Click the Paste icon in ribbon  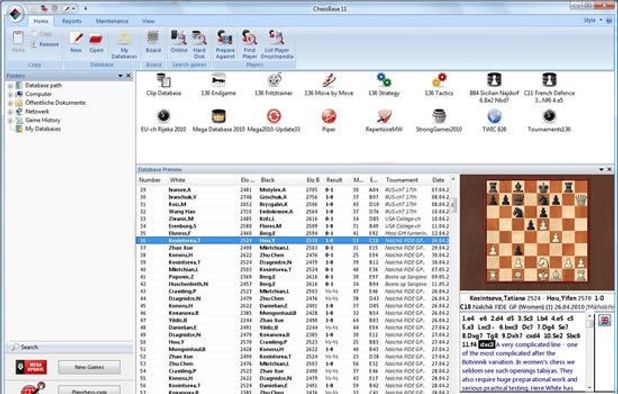click(x=18, y=42)
